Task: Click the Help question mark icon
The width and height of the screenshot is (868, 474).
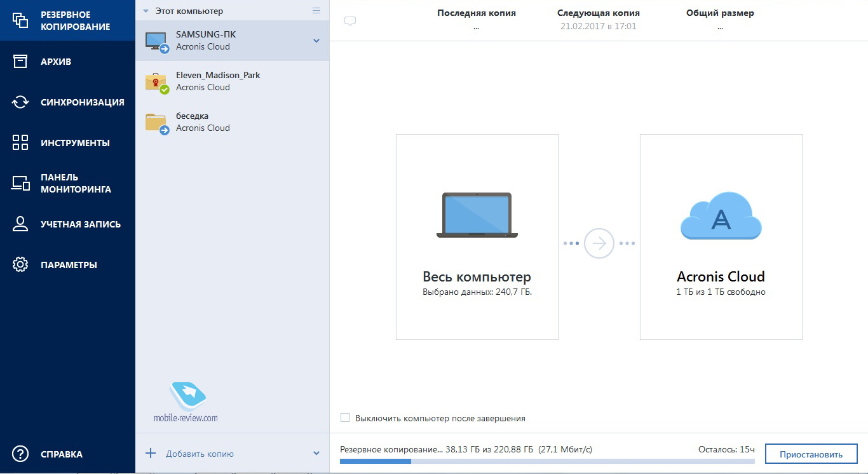Action: point(20,454)
